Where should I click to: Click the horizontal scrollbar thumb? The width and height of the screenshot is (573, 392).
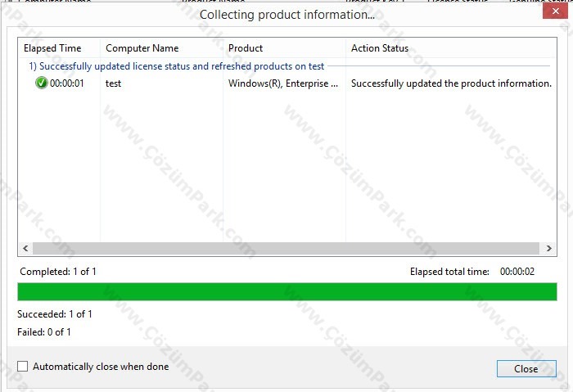pos(286,249)
